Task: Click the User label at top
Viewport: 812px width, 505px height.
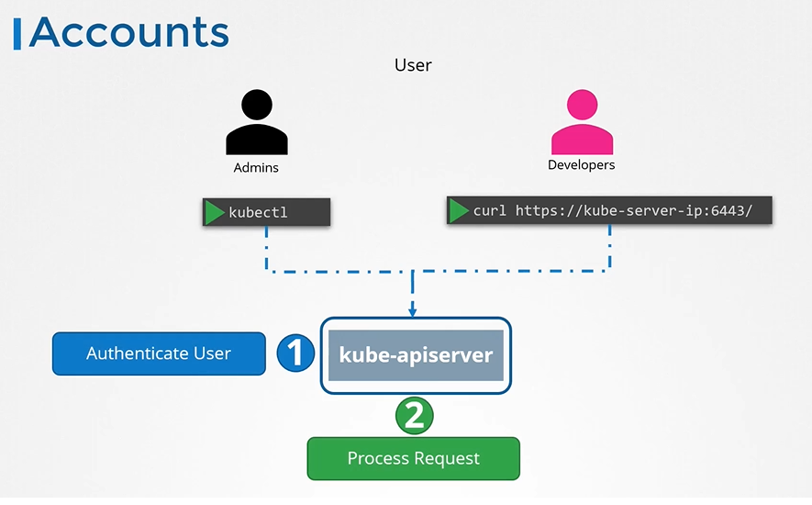Action: pyautogui.click(x=413, y=65)
